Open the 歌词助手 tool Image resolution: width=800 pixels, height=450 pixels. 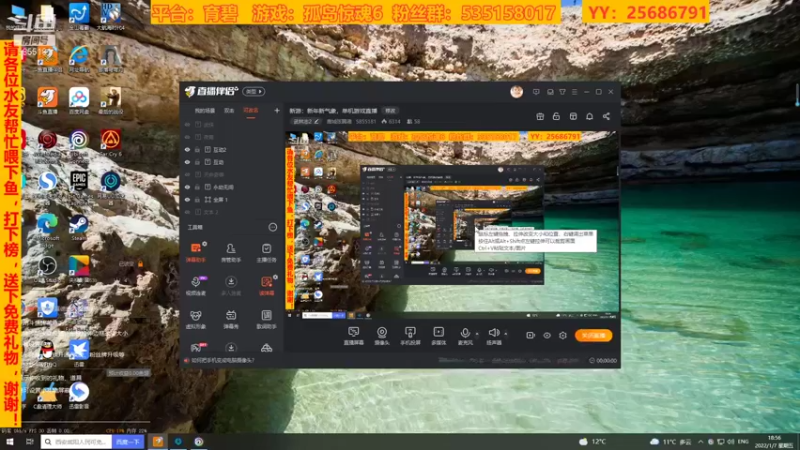[266, 319]
